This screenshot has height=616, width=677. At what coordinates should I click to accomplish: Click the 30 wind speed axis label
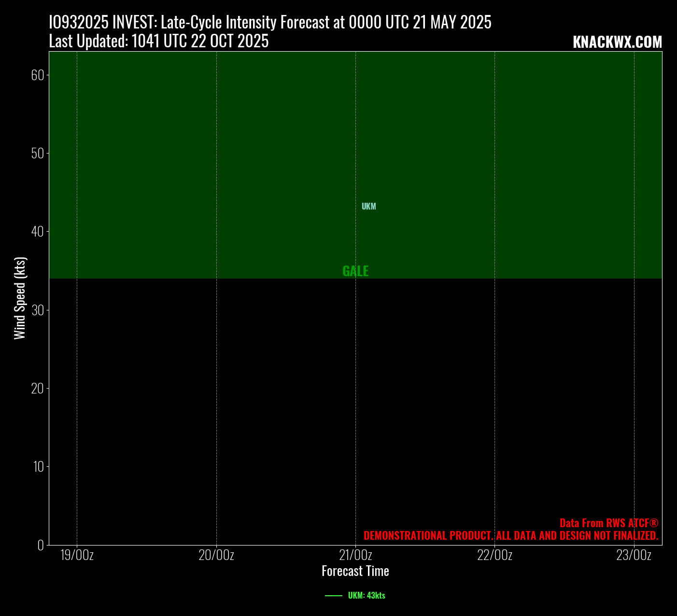click(38, 310)
